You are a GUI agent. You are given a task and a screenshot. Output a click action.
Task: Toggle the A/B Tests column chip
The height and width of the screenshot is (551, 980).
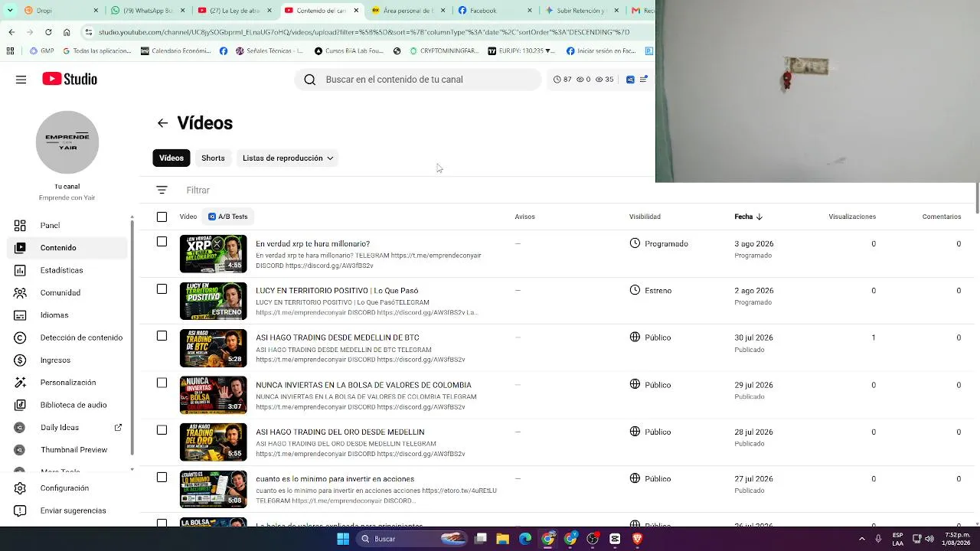tap(228, 217)
